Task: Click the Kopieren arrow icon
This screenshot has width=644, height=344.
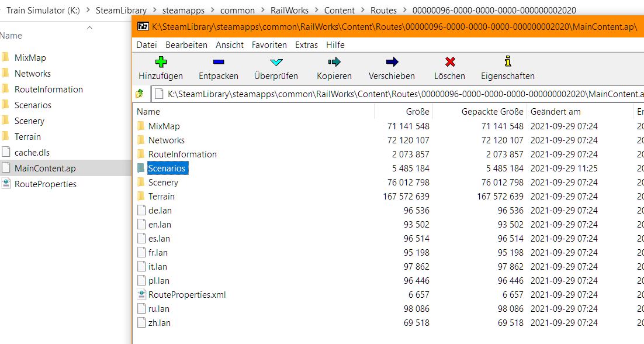Action: (x=334, y=62)
